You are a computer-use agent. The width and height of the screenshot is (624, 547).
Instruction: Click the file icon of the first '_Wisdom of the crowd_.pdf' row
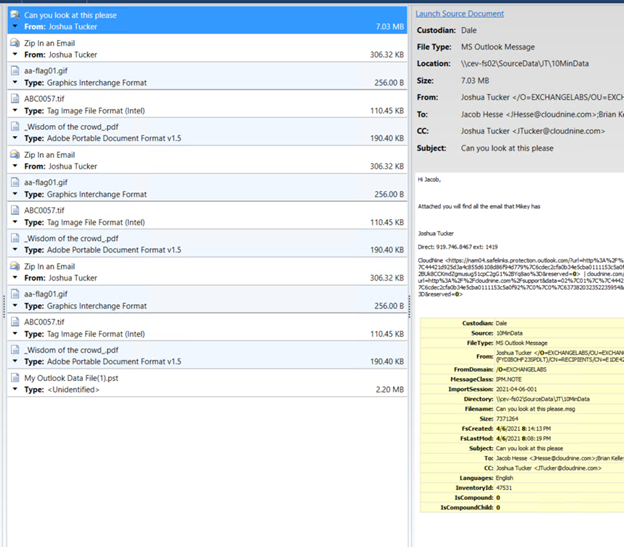[15, 126]
